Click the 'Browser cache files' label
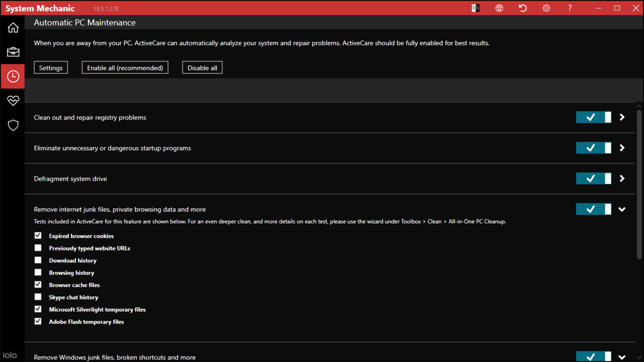This screenshot has height=362, width=644. pyautogui.click(x=74, y=285)
